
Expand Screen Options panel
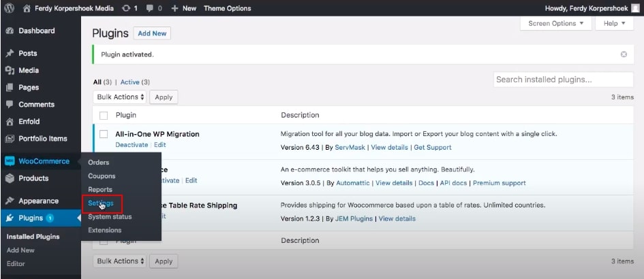pos(555,23)
